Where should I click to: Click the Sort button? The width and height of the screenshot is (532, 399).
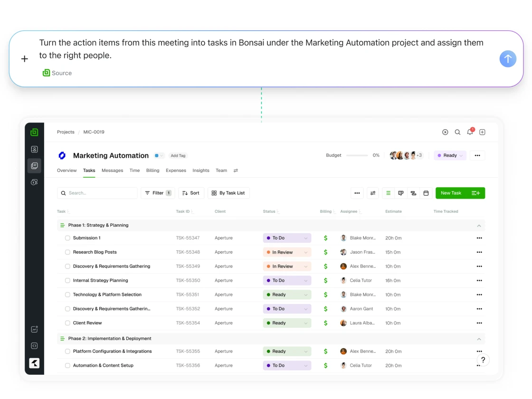(191, 193)
